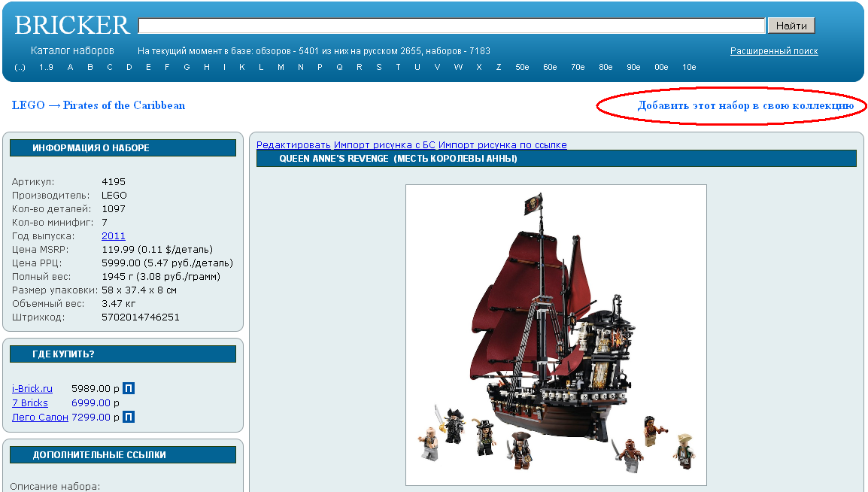
Task: Open Каталог наборов link
Action: coord(72,50)
